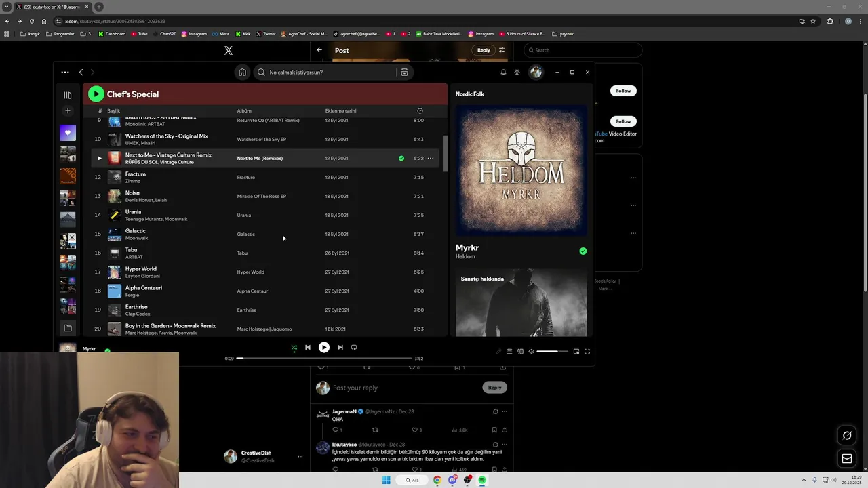Bookmark current page with Chrome star
Image resolution: width=868 pixels, height=488 pixels.
coord(813,21)
